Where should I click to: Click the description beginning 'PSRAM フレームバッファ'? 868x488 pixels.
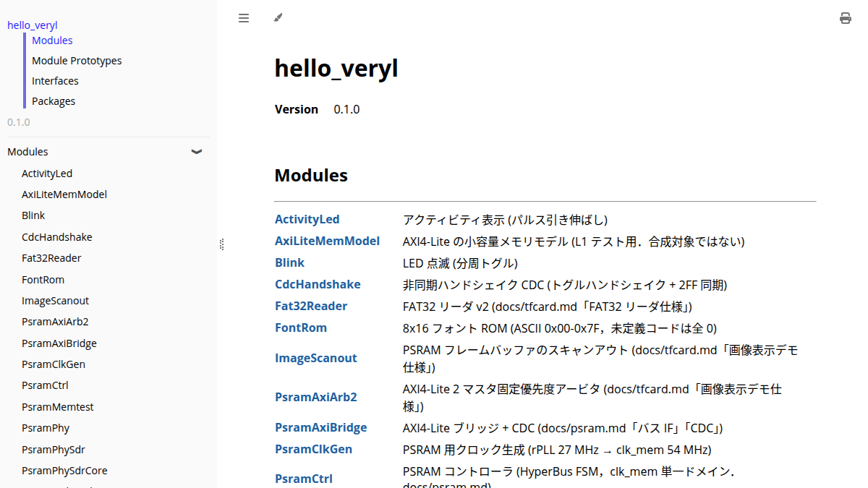pyautogui.click(x=600, y=358)
